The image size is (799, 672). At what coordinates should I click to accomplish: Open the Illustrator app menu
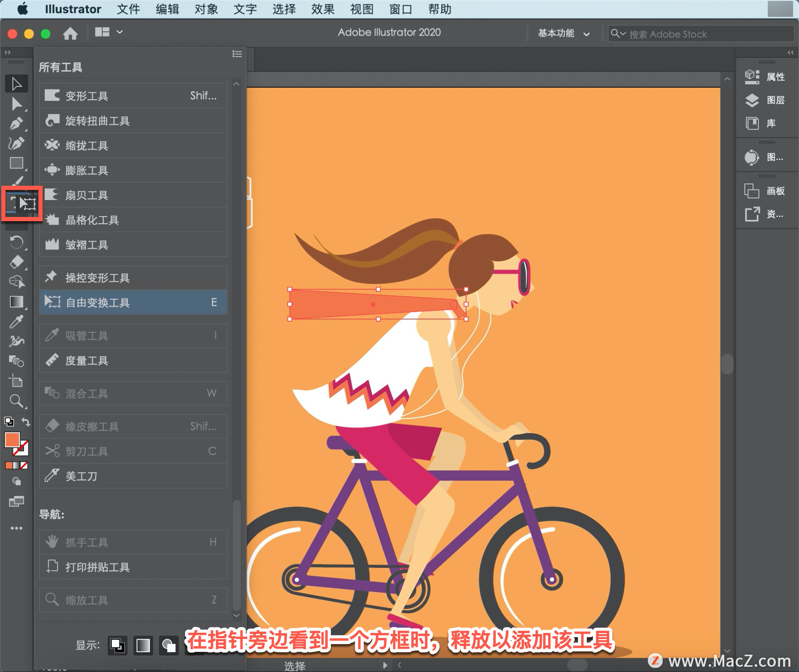pyautogui.click(x=73, y=9)
